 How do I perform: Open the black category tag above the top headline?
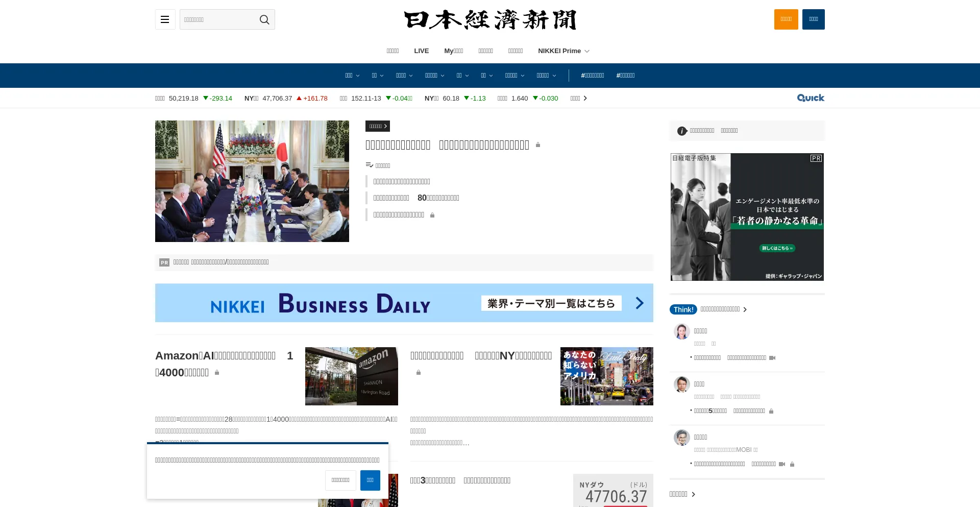pos(378,126)
